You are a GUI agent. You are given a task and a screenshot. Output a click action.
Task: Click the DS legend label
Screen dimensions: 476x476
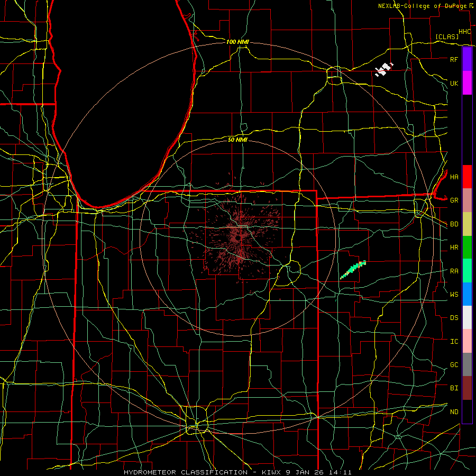pos(454,318)
